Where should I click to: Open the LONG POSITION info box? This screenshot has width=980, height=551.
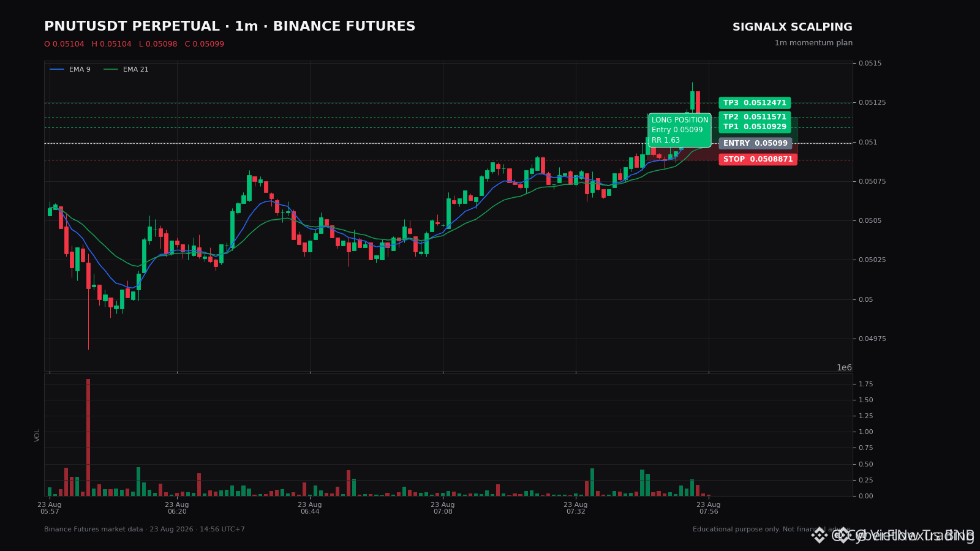pos(680,130)
